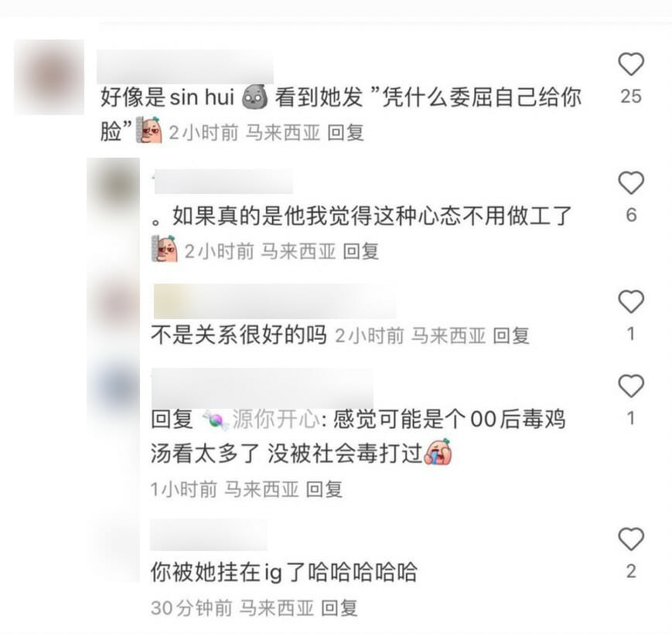Open the top commenter's blurred avatar

point(49,77)
